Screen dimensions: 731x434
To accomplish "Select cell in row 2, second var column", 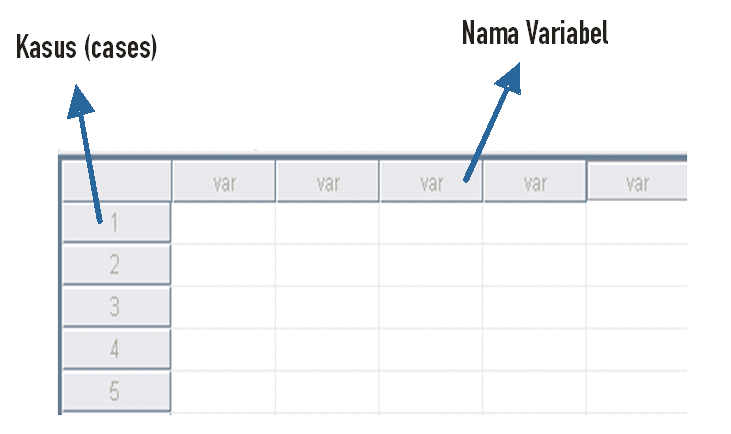I will coord(327,265).
